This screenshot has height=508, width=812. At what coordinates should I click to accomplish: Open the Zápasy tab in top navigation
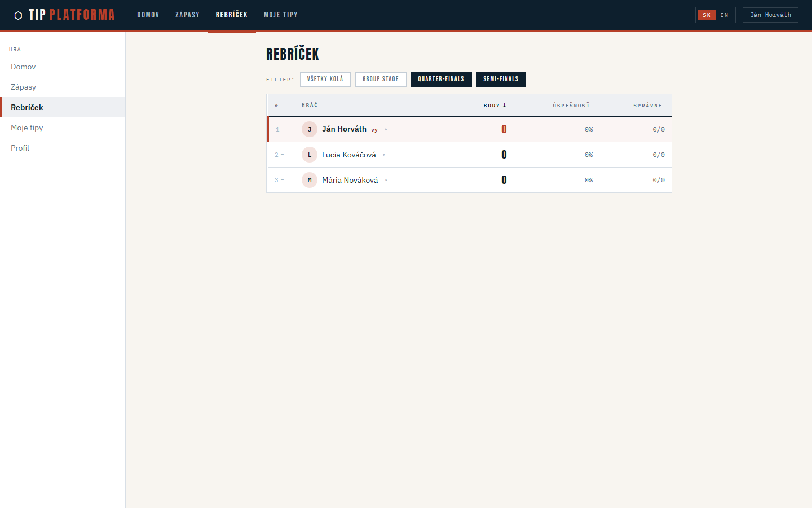pos(187,15)
